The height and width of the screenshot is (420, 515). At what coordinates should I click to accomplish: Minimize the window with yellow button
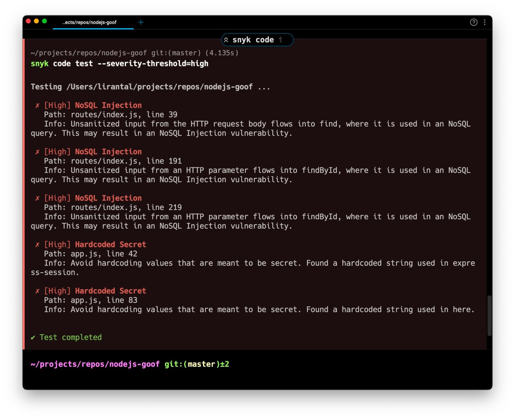pyautogui.click(x=37, y=21)
